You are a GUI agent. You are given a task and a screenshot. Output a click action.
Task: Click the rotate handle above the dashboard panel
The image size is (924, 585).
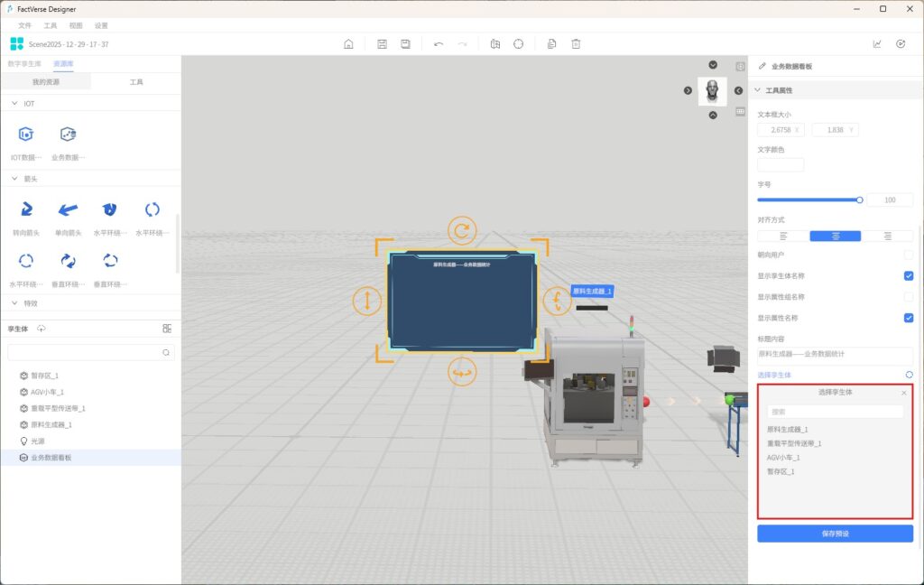click(462, 230)
